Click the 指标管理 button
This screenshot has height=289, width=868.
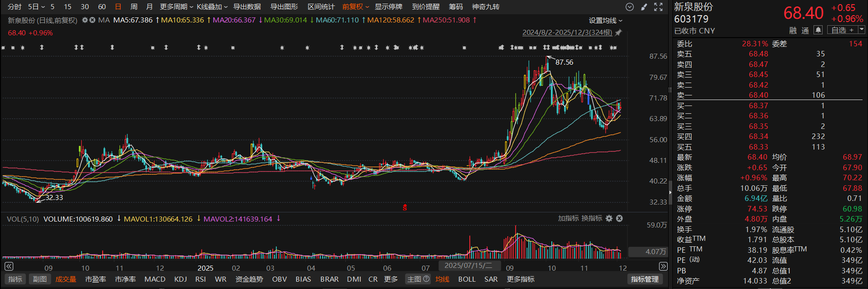point(644,279)
